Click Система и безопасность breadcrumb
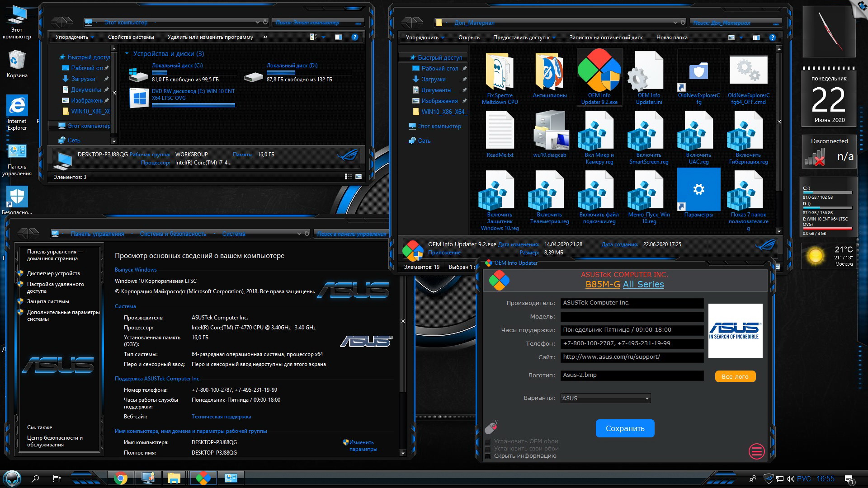868x488 pixels. [x=173, y=234]
